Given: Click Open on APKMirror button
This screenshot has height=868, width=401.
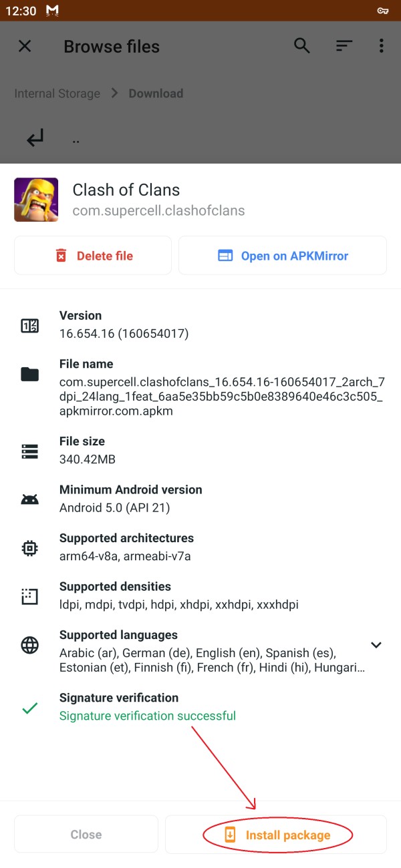Looking at the screenshot, I should (283, 255).
